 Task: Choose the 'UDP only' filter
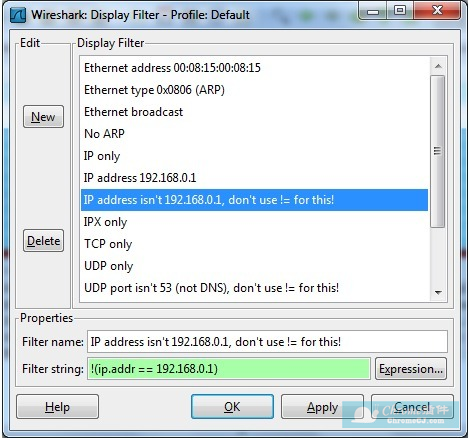click(254, 266)
